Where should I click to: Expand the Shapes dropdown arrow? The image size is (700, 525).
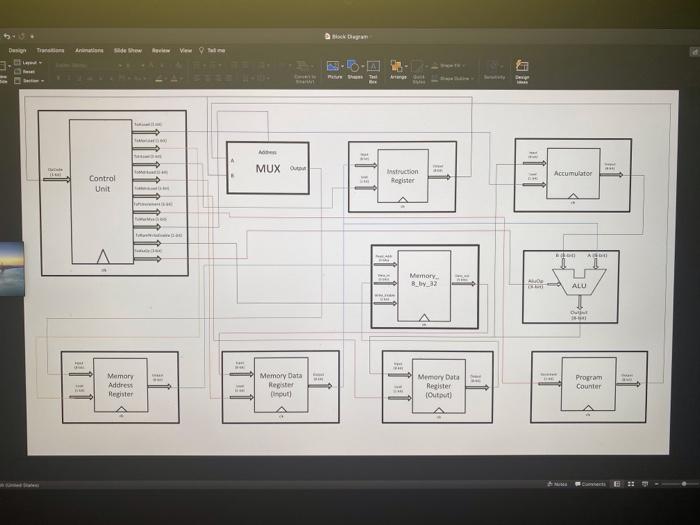pyautogui.click(x=362, y=67)
